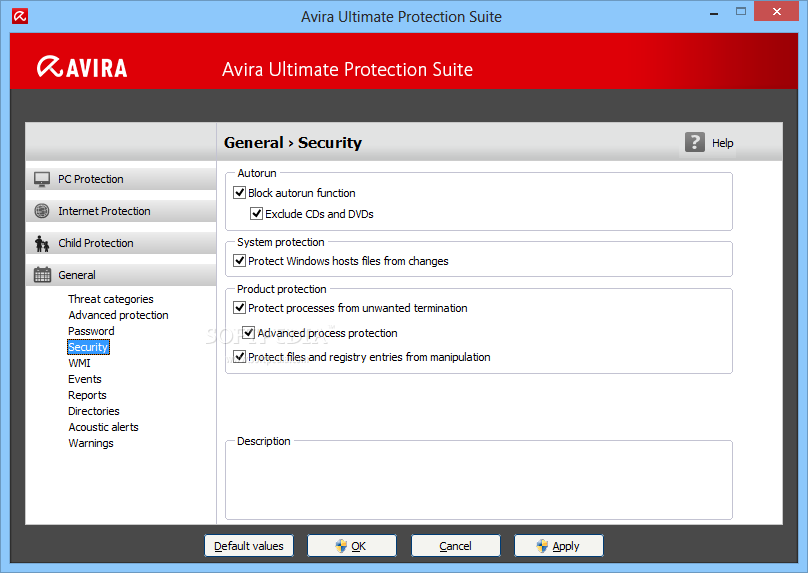
Task: Click the Child Protection figures icon
Action: (x=42, y=243)
